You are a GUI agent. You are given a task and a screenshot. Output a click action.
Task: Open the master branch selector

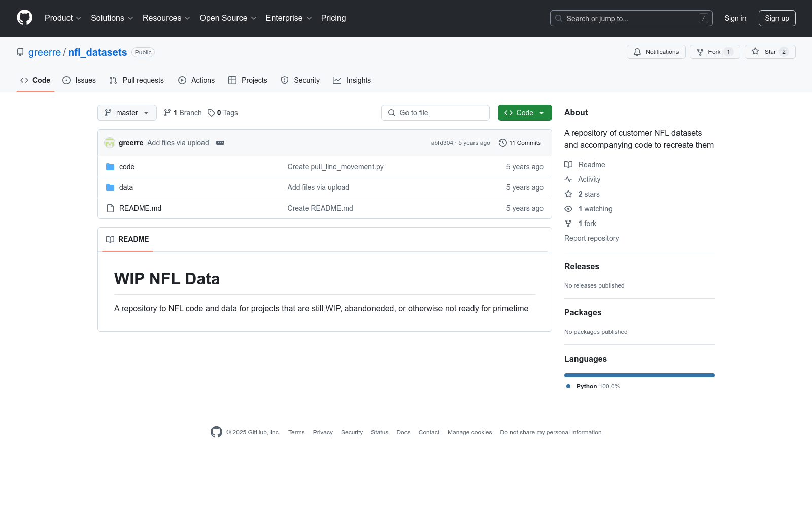pos(127,113)
